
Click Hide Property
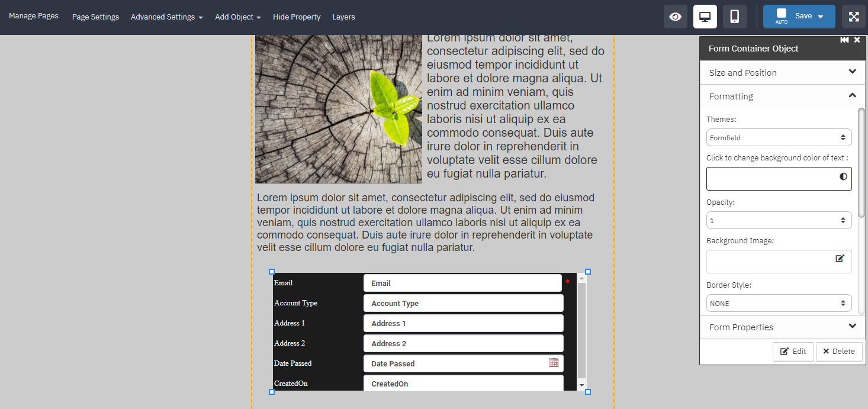(297, 17)
